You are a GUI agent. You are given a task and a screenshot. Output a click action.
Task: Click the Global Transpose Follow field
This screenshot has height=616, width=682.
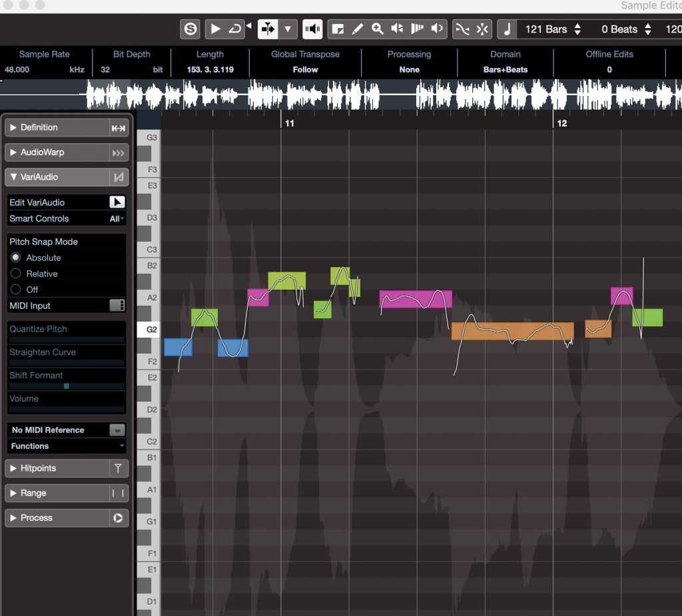305,69
